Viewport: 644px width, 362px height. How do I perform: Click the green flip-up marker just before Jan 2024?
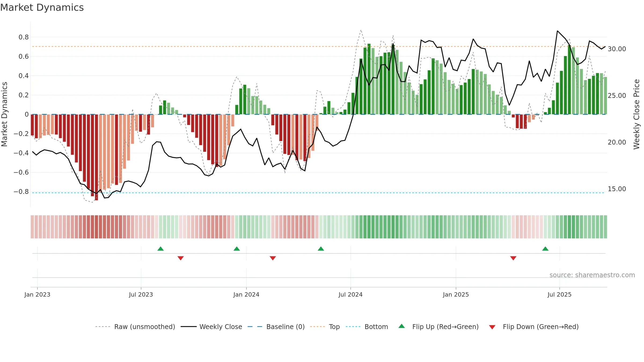coord(237,249)
